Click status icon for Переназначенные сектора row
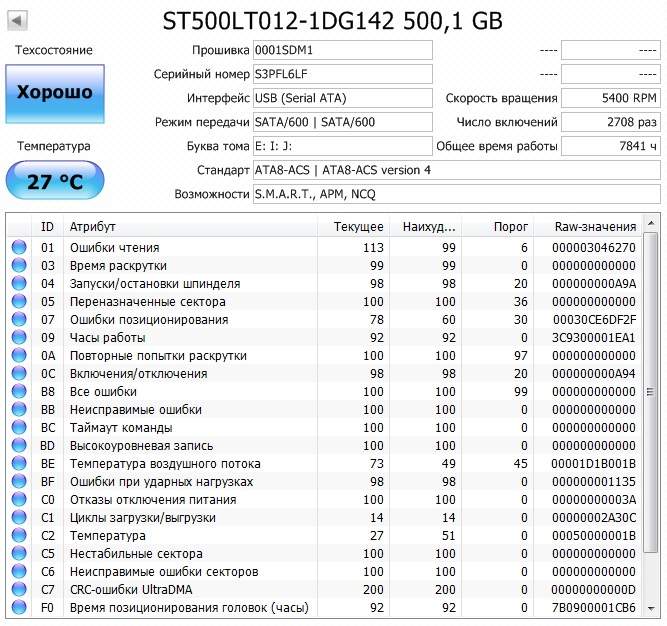Viewport: 667px width, 626px height. point(19,301)
